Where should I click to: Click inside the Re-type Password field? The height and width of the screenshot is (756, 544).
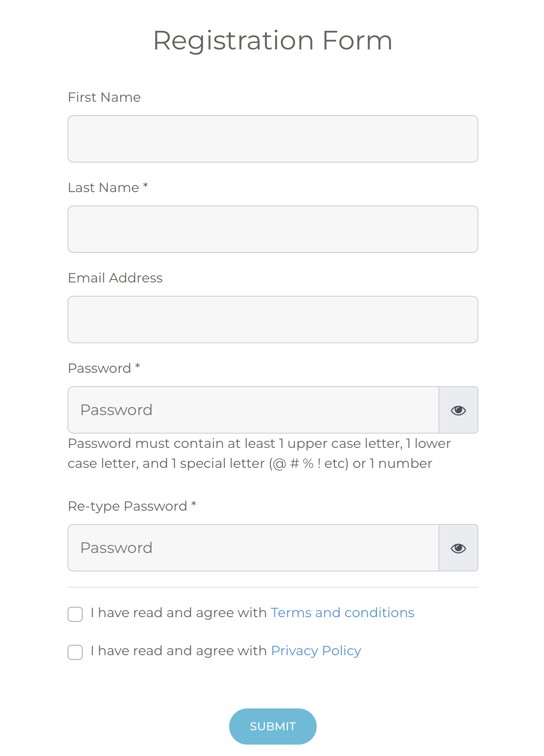253,548
